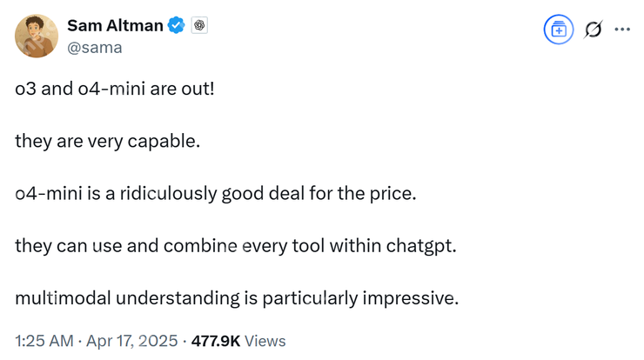Click the Grok slashed-circle icon
The image size is (644, 360).
[594, 30]
